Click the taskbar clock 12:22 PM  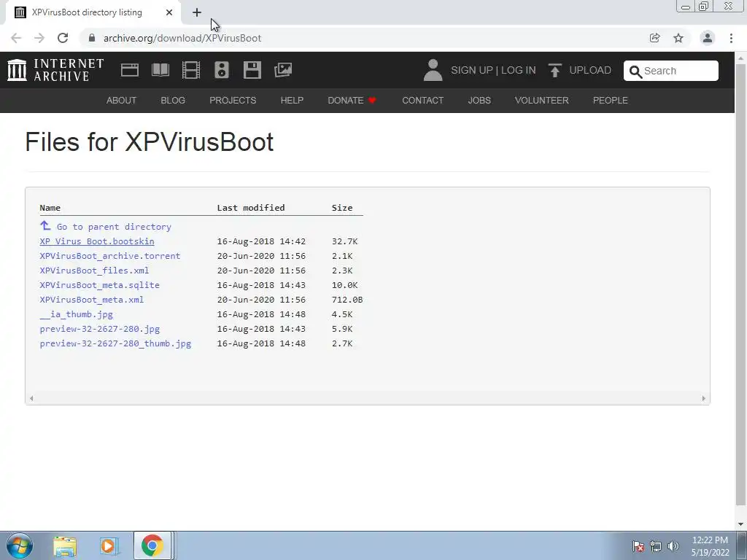click(x=710, y=540)
